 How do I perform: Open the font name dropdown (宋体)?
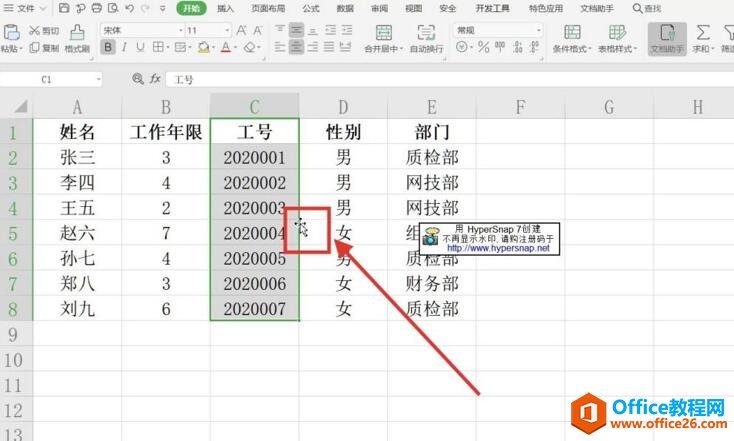pos(181,30)
